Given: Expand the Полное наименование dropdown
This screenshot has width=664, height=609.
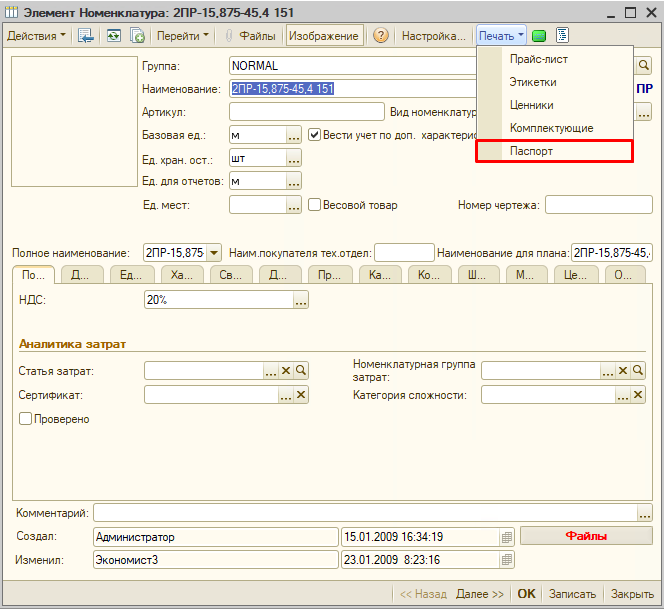Looking at the screenshot, I should point(214,253).
